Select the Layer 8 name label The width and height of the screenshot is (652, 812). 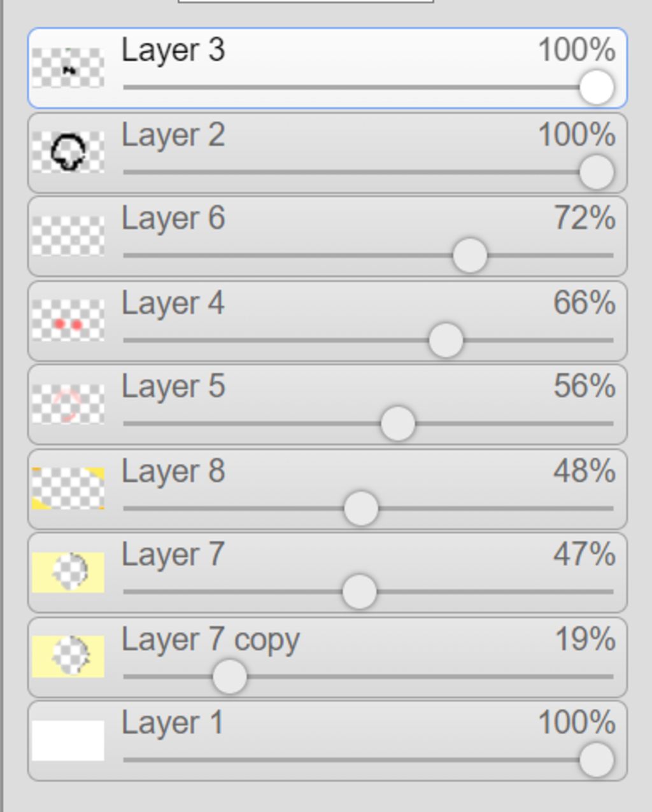[x=173, y=472]
